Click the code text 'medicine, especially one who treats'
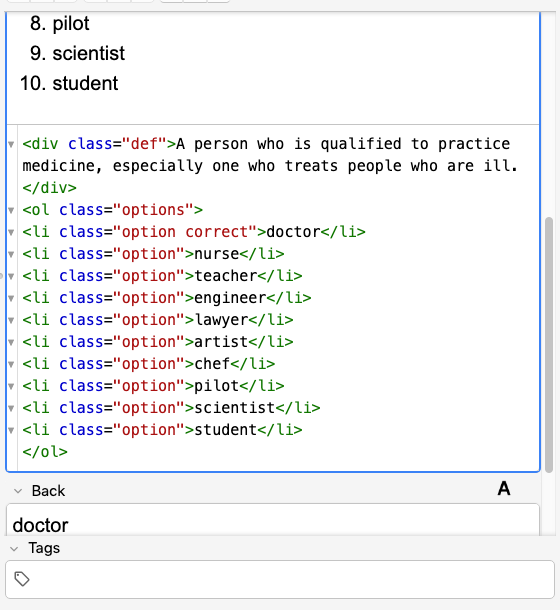This screenshot has width=560, height=610. point(180,166)
